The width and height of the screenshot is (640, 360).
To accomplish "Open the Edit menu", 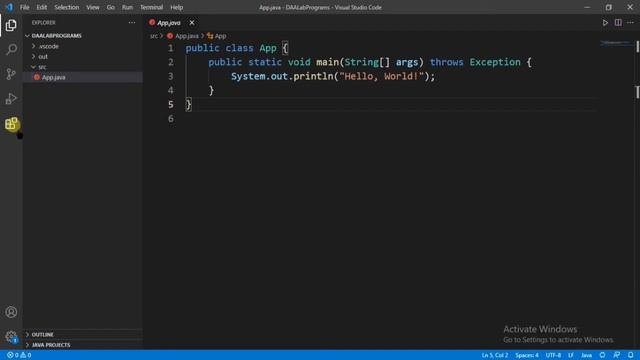I will pyautogui.click(x=42, y=7).
